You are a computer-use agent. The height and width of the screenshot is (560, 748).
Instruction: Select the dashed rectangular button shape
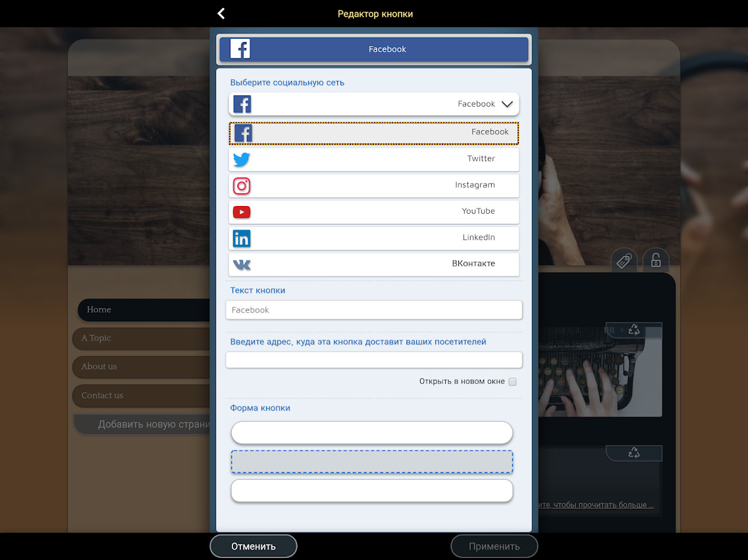[x=372, y=462]
